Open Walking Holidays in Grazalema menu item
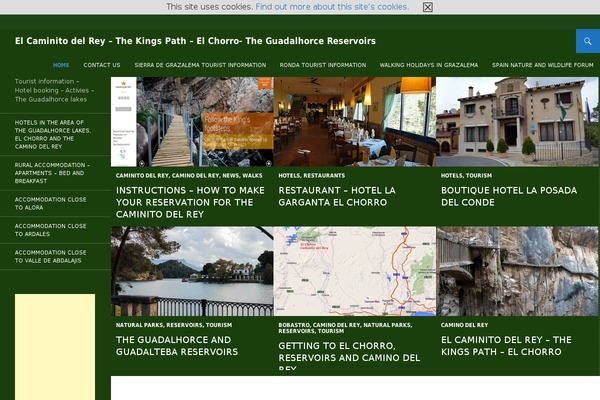This screenshot has height=400, width=600. coord(429,65)
